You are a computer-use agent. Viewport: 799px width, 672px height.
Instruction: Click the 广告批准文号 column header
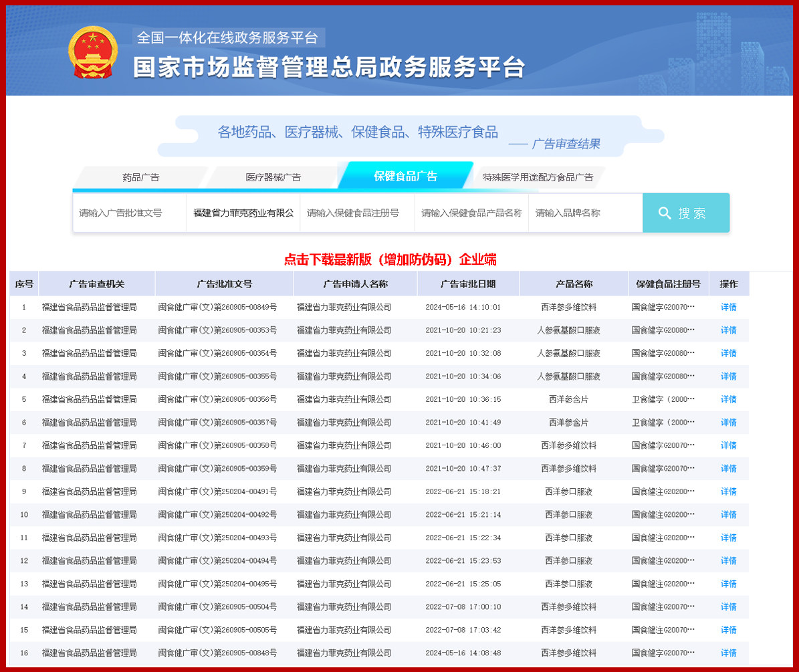(x=224, y=284)
